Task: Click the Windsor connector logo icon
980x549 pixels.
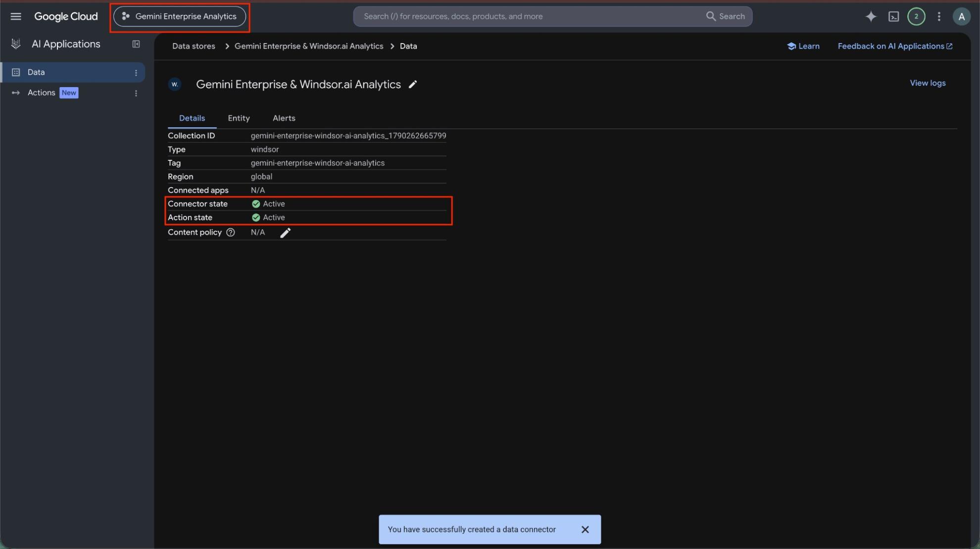Action: pos(175,85)
